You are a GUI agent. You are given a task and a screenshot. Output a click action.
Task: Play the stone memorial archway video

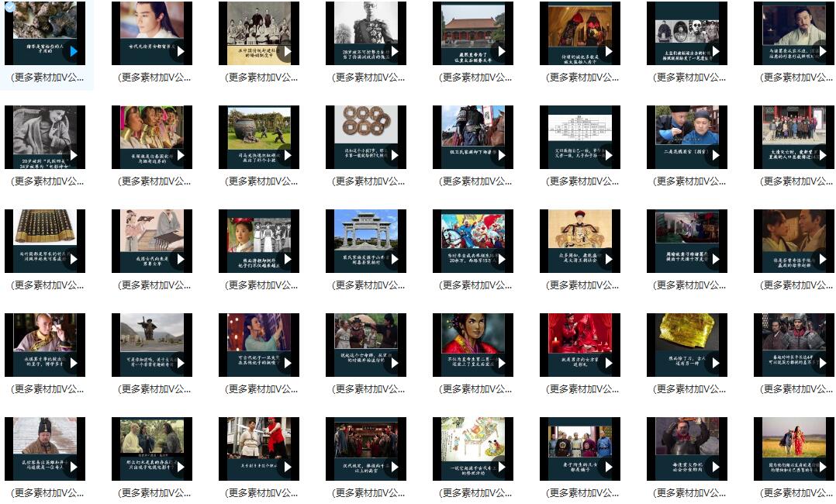point(394,259)
